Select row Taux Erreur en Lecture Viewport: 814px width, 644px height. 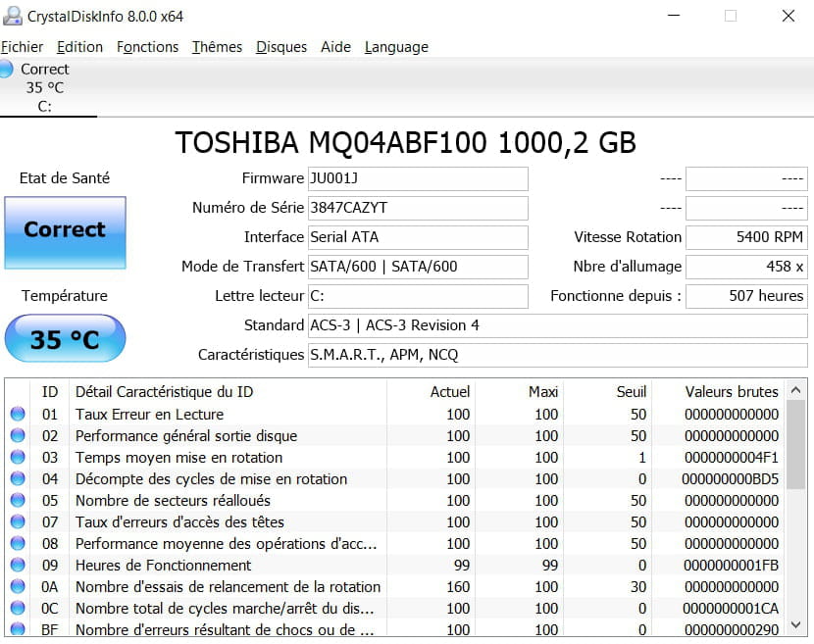(x=395, y=414)
